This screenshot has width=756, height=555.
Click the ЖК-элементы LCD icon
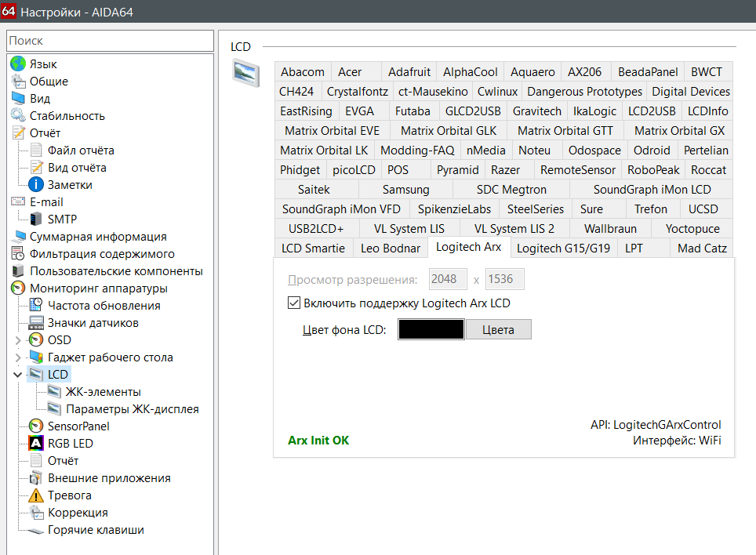(54, 392)
